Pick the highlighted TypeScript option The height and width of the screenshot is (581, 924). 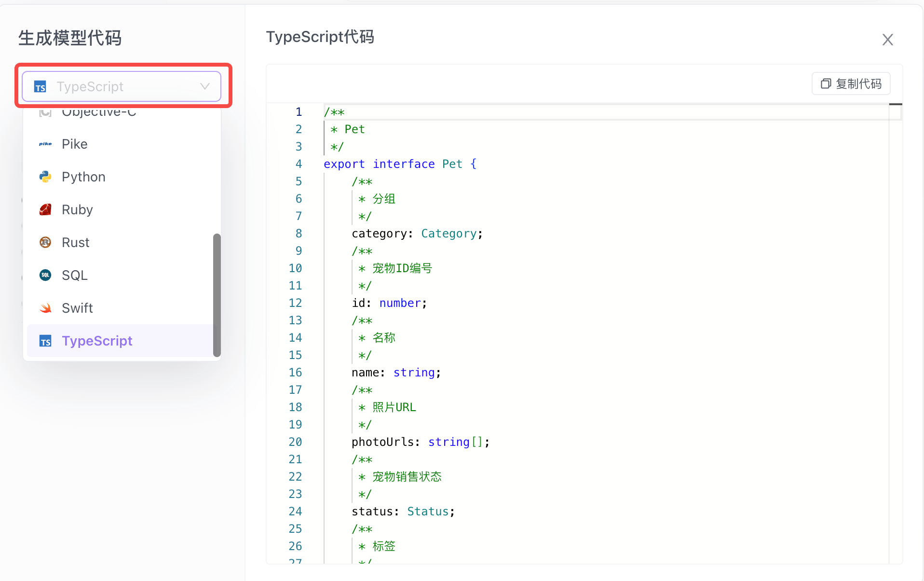click(97, 341)
